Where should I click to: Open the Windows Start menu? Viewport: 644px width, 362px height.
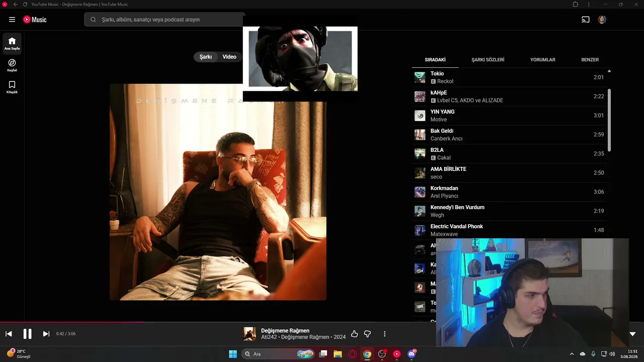click(x=233, y=354)
